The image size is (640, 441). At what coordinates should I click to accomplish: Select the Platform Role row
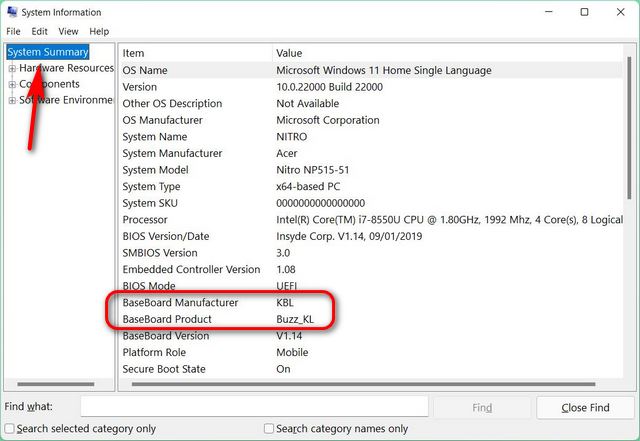pos(371,353)
